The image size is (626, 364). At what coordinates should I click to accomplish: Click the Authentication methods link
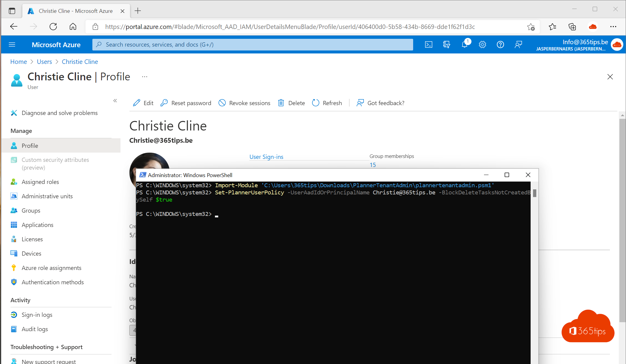tap(52, 282)
